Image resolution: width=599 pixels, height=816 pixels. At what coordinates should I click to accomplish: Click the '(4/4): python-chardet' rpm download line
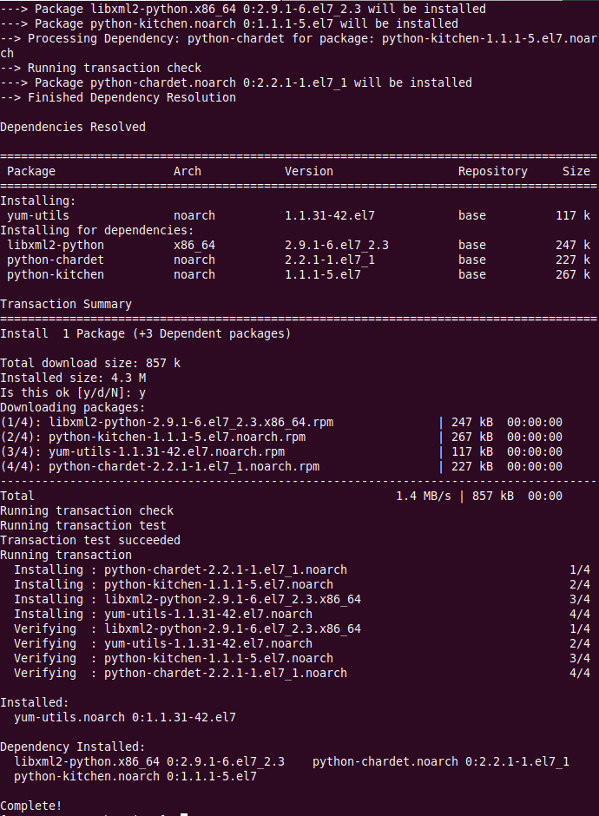click(x=281, y=466)
